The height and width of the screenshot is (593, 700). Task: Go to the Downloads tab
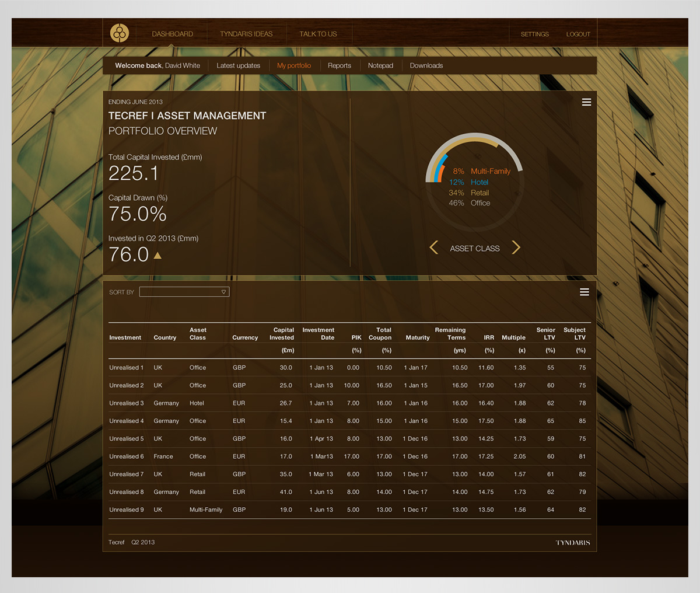[x=426, y=65]
